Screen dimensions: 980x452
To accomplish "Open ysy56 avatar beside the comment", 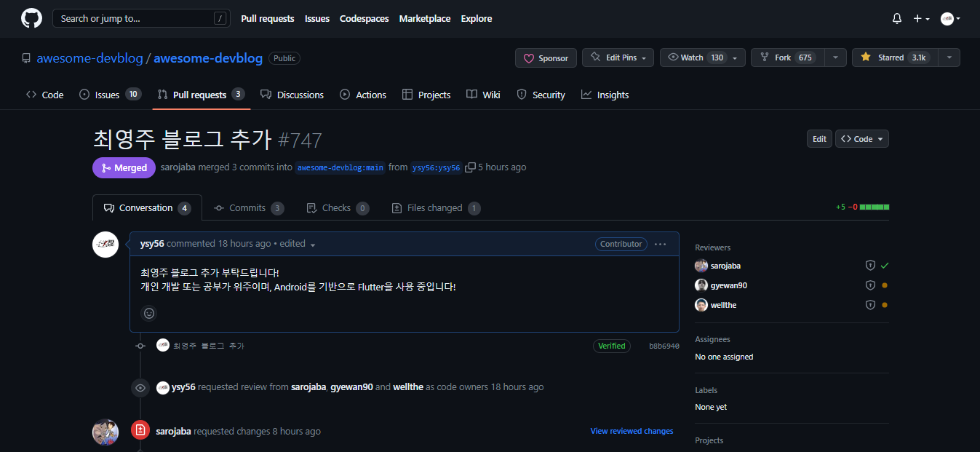I will [105, 245].
